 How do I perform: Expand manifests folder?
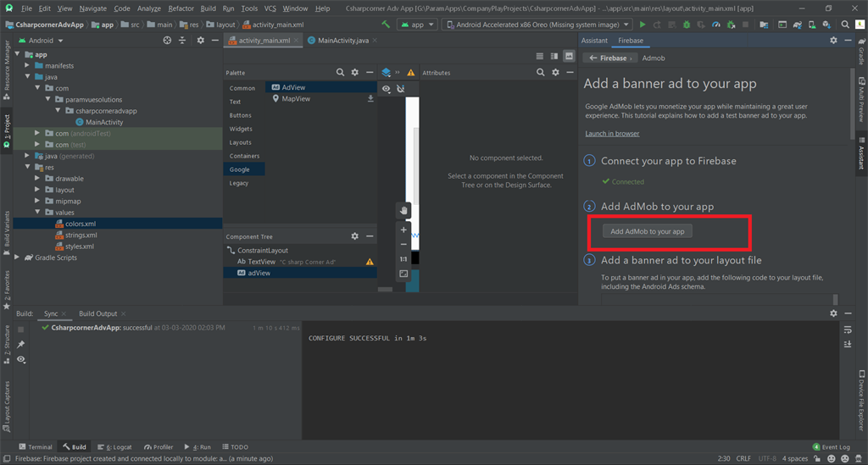click(x=27, y=65)
